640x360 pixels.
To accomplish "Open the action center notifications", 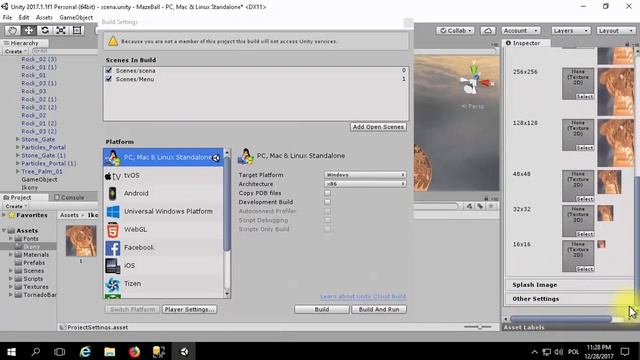I will pyautogui.click(x=625, y=351).
